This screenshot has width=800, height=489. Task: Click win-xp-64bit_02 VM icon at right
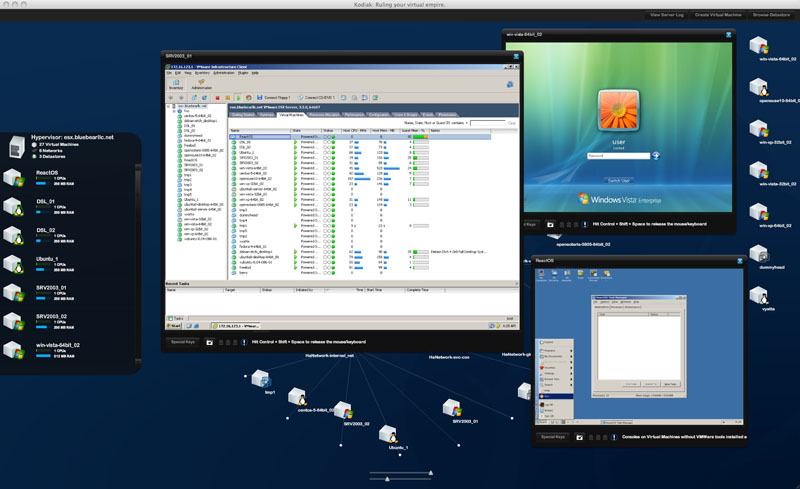(759, 212)
